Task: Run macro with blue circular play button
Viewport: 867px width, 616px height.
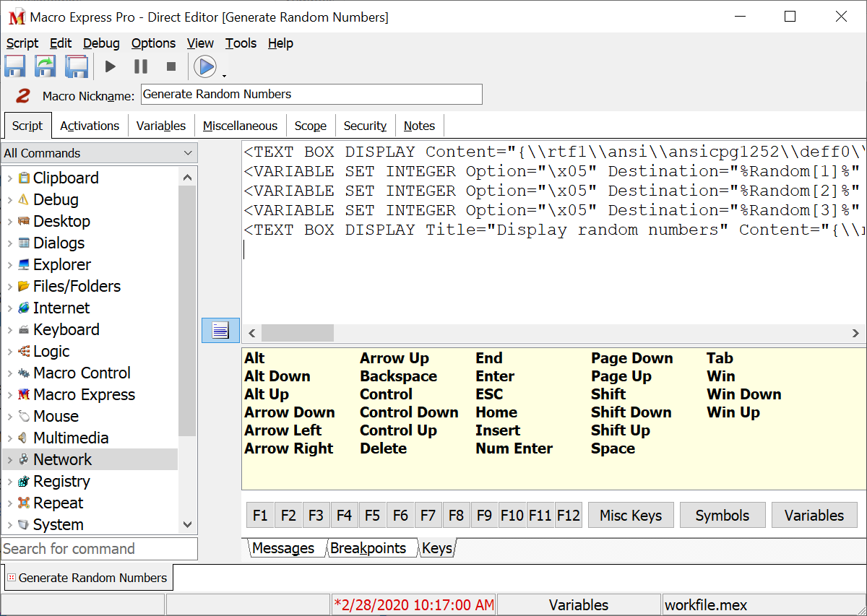Action: [205, 66]
